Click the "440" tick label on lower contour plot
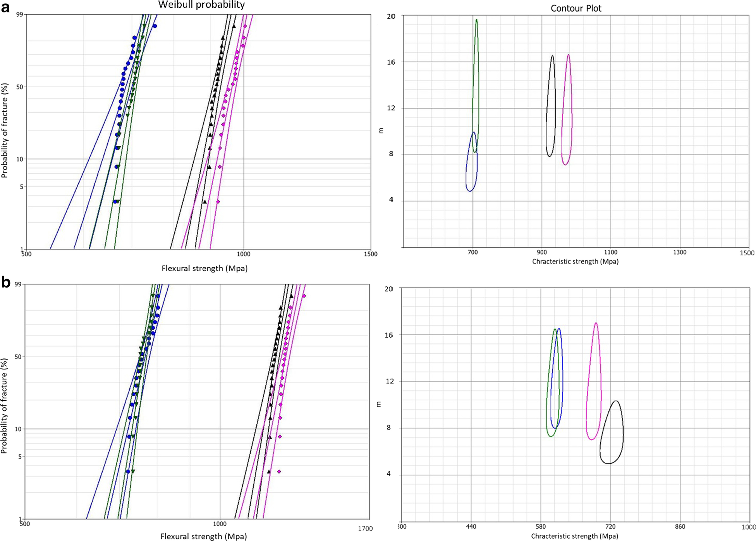 (471, 527)
